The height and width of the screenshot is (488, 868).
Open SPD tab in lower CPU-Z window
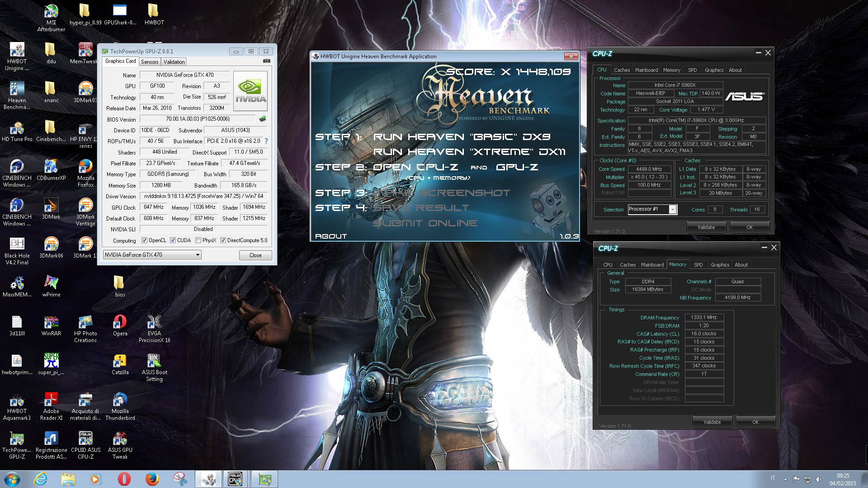pyautogui.click(x=698, y=265)
